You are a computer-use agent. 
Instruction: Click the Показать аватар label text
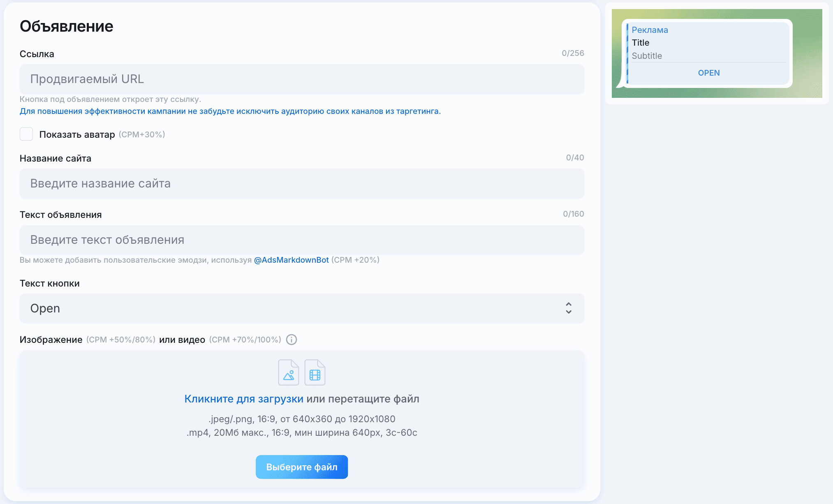pos(77,134)
